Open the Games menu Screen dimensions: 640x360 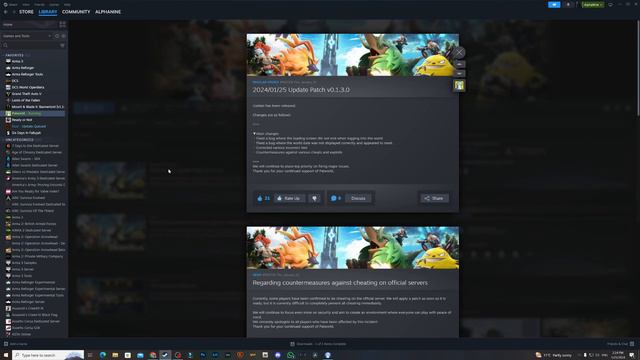[x=54, y=4]
